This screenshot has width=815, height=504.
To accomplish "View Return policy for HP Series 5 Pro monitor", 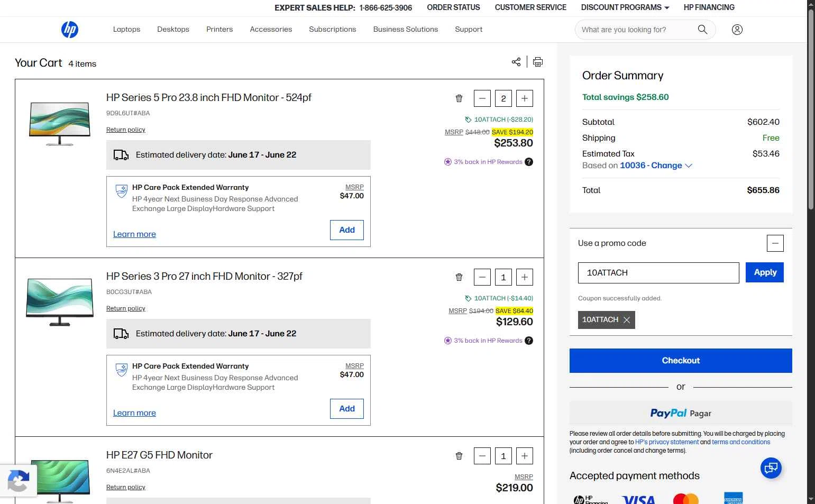I will coord(126,130).
